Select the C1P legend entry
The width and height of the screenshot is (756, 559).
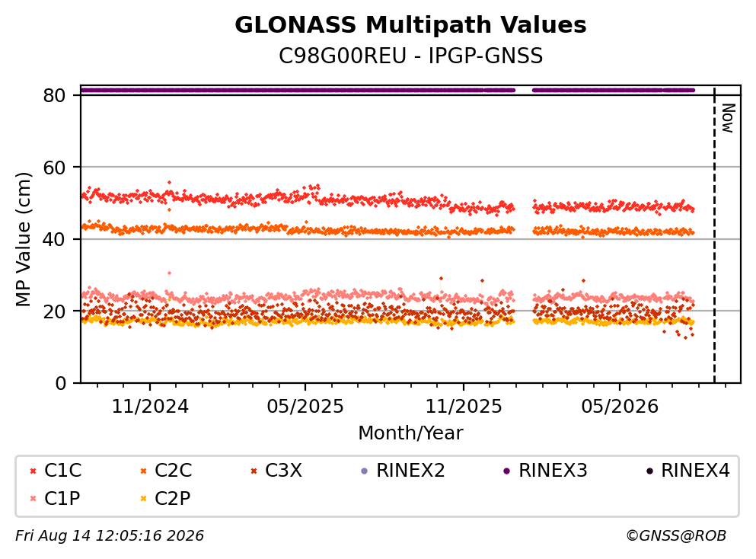(x=55, y=498)
